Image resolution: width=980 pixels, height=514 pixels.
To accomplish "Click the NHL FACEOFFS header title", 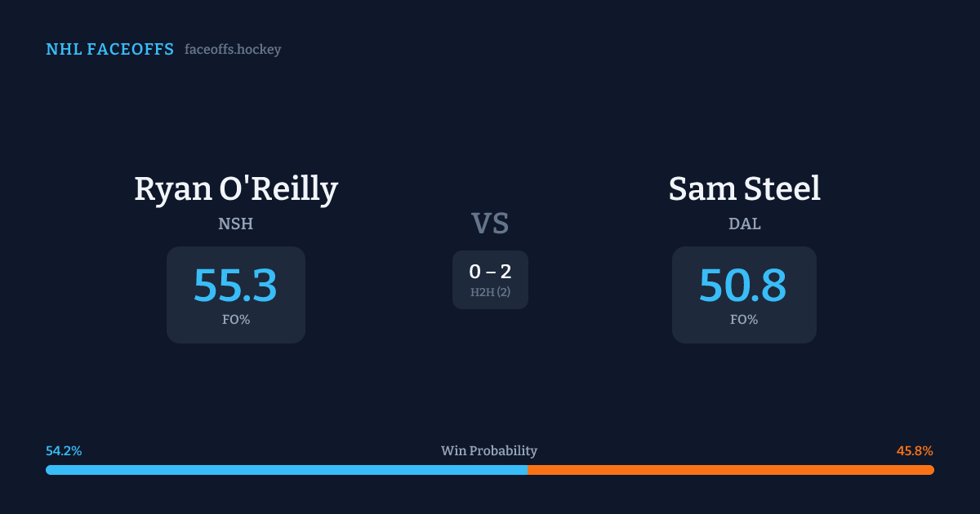I will [x=109, y=50].
